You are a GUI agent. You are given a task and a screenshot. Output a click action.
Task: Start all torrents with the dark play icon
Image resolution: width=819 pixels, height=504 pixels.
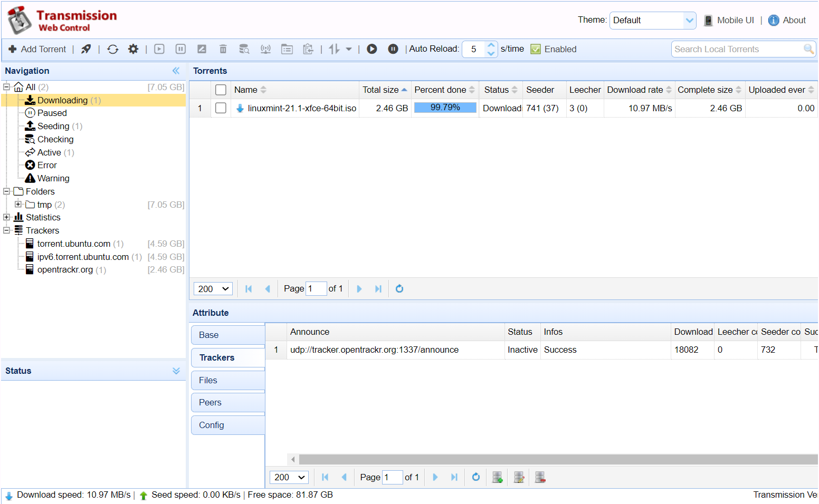(372, 49)
